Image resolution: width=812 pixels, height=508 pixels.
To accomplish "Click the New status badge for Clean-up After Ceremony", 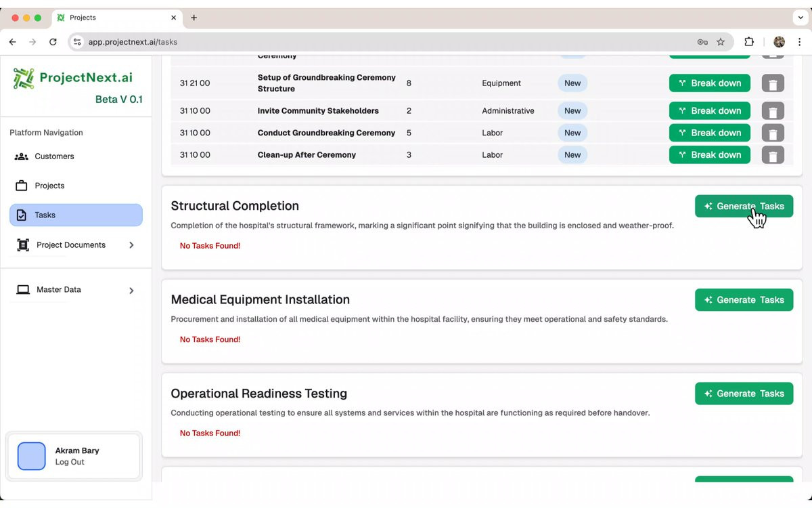I will coord(572,155).
